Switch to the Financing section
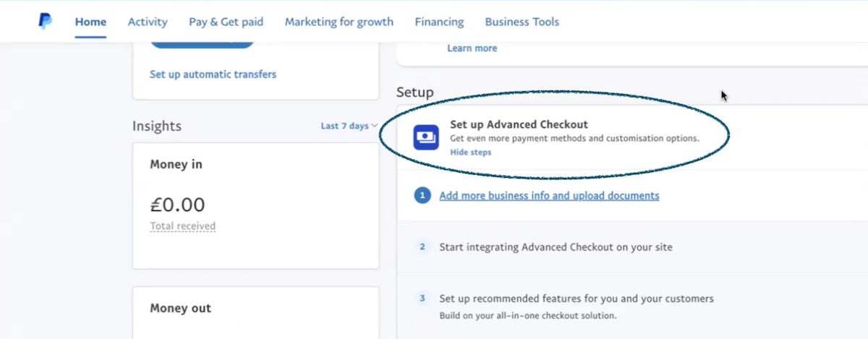 439,22
